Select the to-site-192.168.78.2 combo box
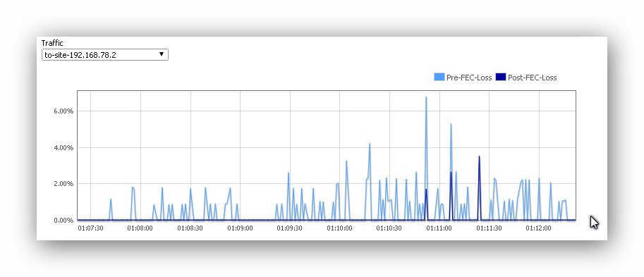This screenshot has width=644, height=277. (x=105, y=54)
